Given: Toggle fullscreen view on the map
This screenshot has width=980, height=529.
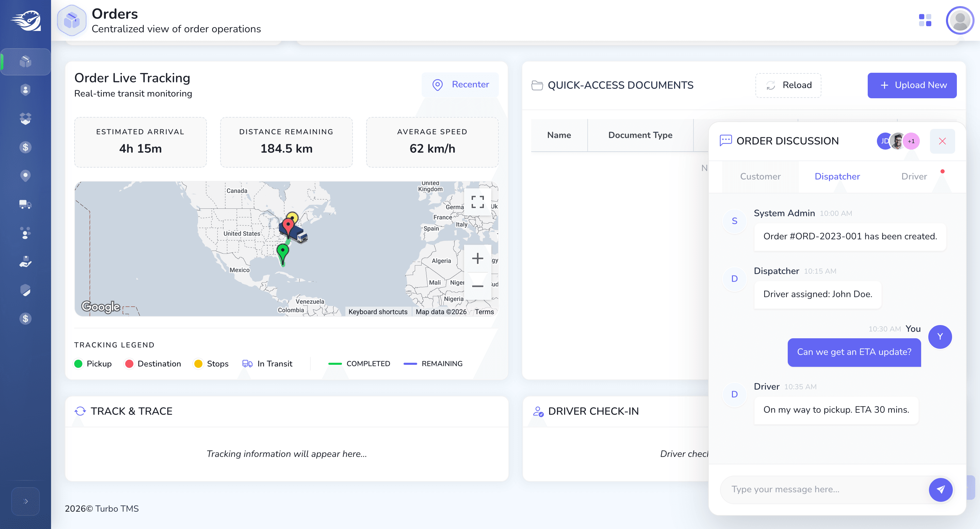Looking at the screenshot, I should 477,202.
